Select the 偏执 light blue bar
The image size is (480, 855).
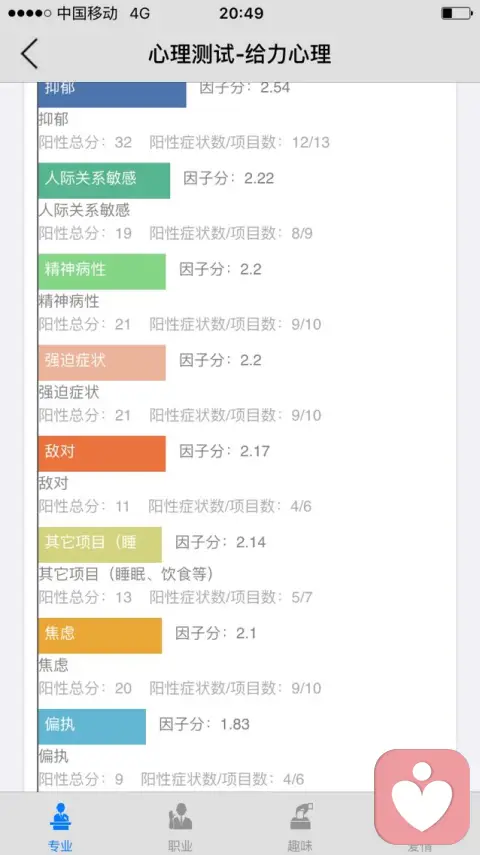click(x=92, y=727)
